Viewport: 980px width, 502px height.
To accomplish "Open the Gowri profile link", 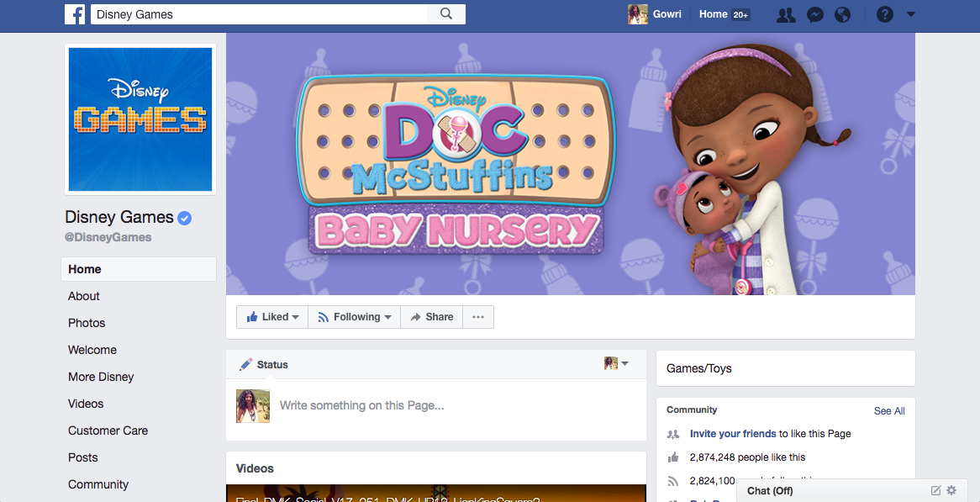I will pos(667,14).
